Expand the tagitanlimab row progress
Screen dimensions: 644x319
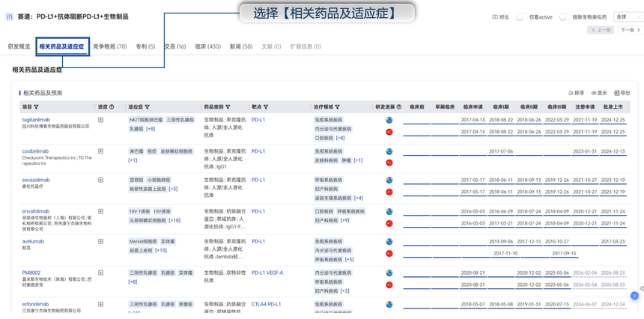click(x=101, y=120)
